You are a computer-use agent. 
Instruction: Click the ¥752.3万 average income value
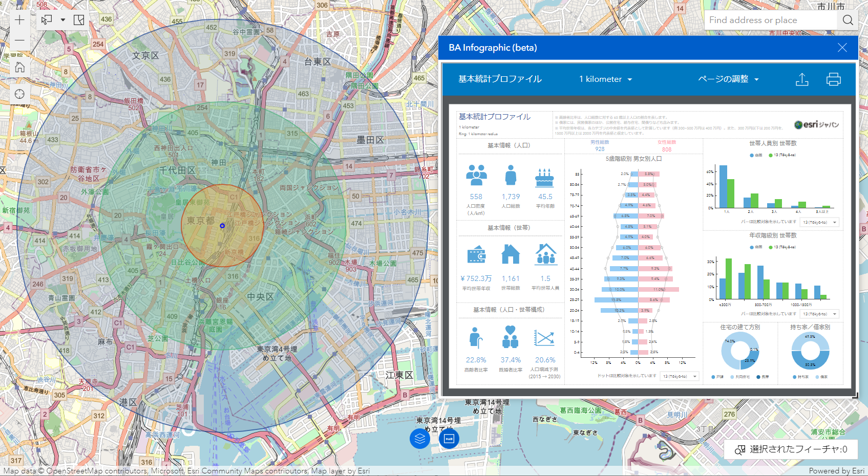(476, 278)
